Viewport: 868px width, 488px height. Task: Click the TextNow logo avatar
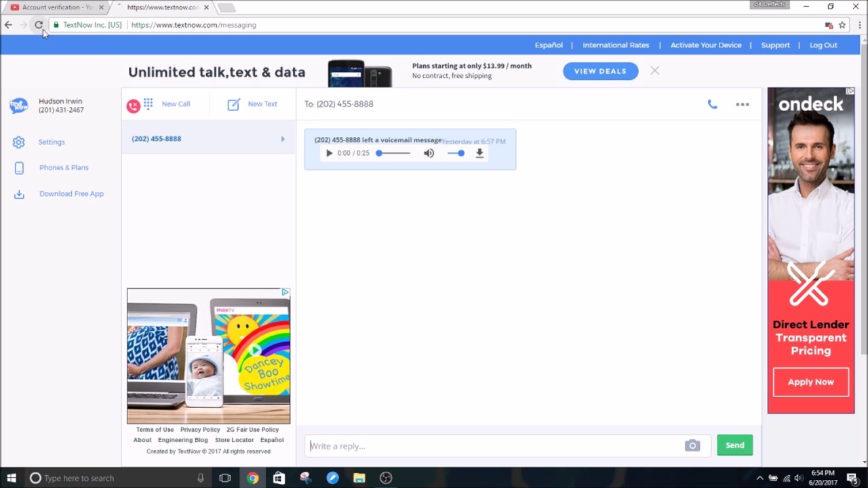click(x=18, y=106)
